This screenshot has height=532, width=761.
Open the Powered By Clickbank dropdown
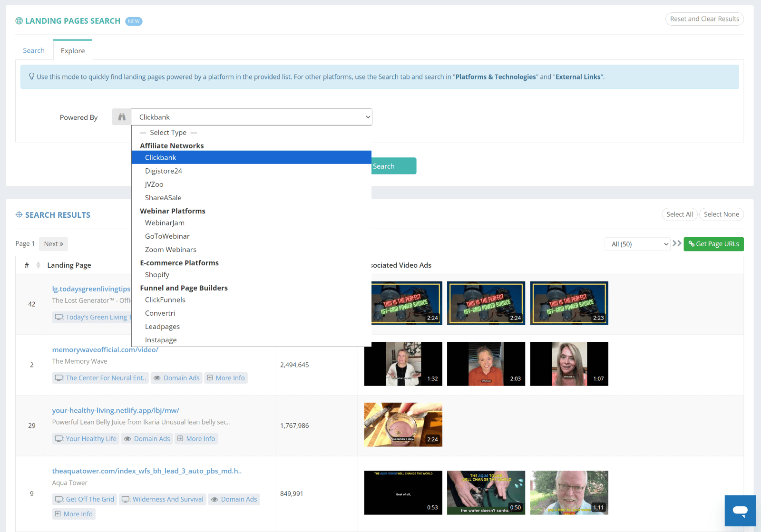click(252, 117)
